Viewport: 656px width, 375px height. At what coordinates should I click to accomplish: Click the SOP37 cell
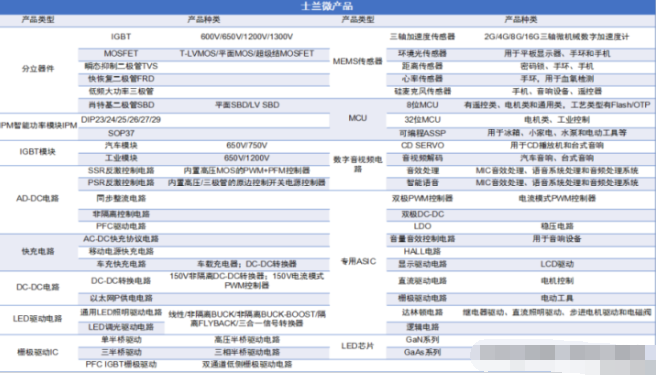(121, 133)
